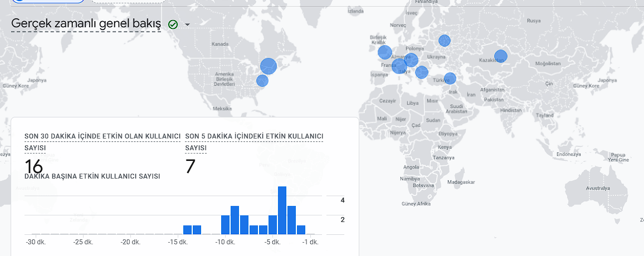Select the bubble east of the İtalya label
644x256 pixels.
point(421,72)
